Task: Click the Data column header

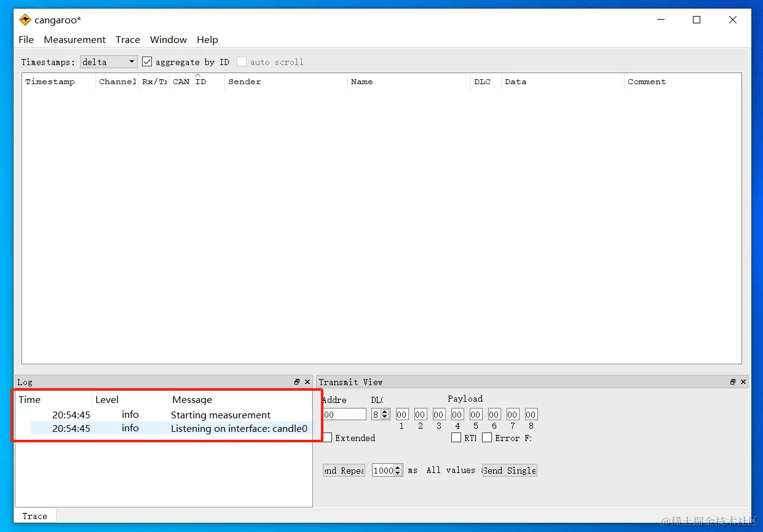Action: click(563, 82)
